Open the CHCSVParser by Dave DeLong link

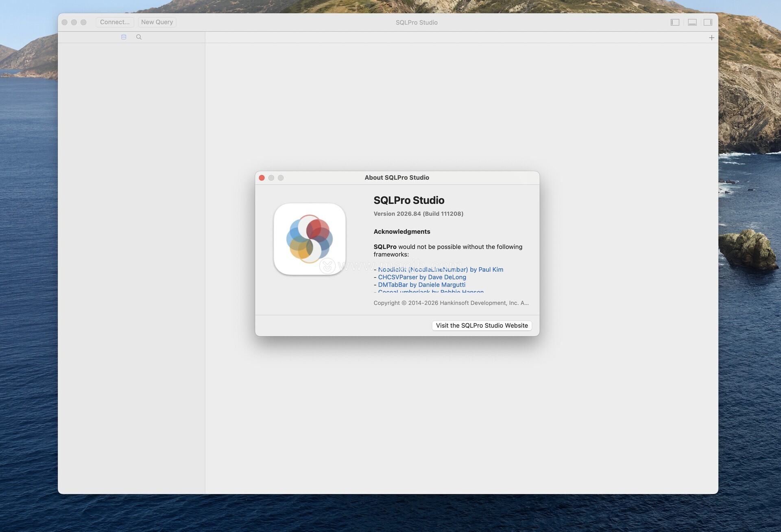pyautogui.click(x=422, y=277)
